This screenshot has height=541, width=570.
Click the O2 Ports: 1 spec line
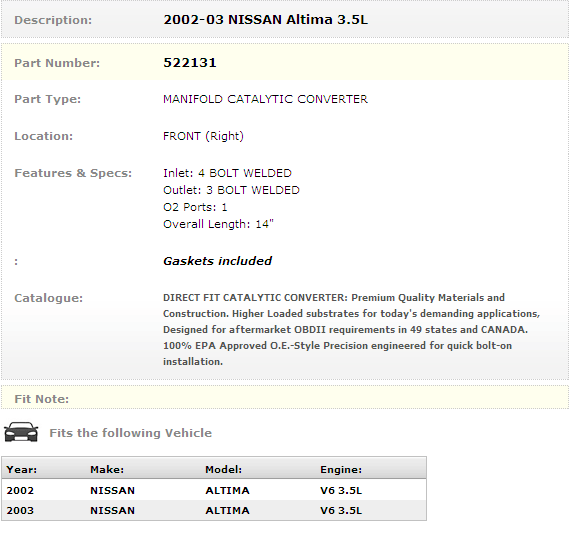tap(195, 207)
